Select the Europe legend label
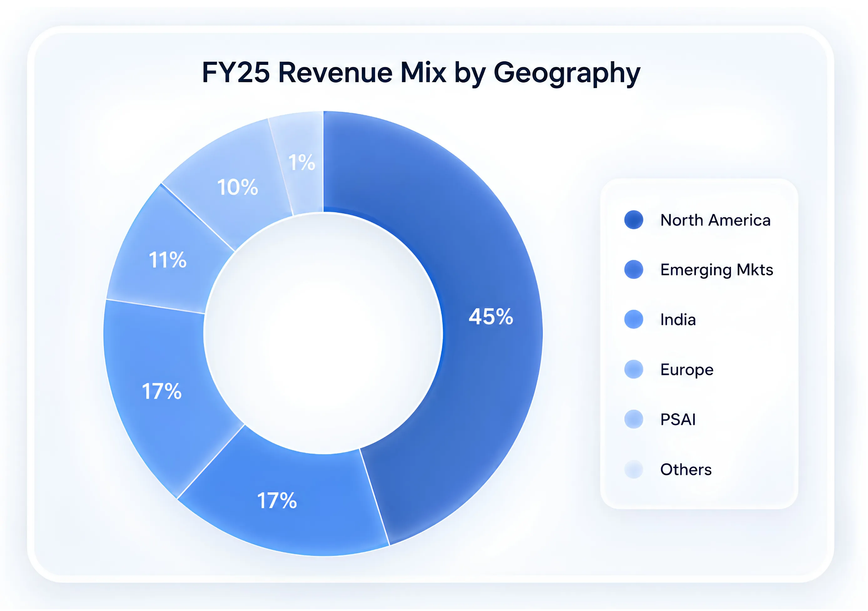 coord(687,370)
